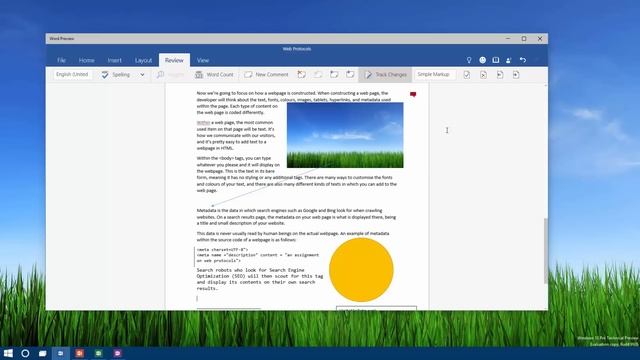Select the orange circle shape
The image size is (640, 360).
click(x=361, y=270)
